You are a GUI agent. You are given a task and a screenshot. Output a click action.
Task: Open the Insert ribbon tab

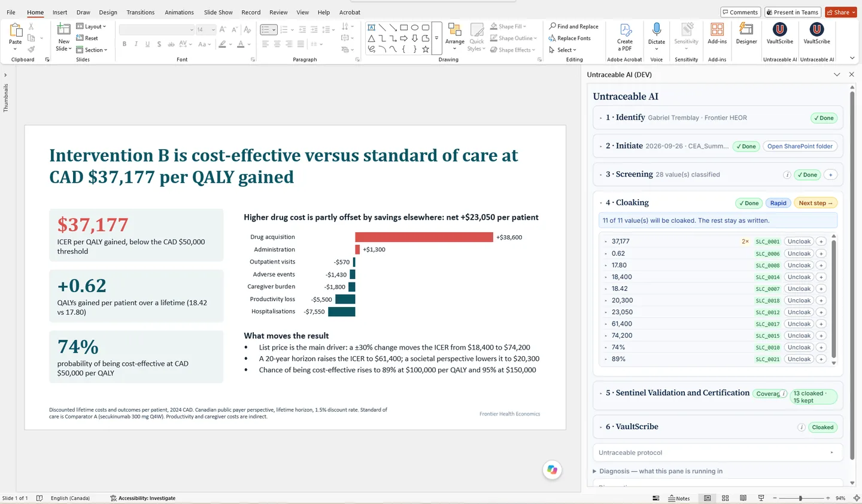click(x=60, y=12)
